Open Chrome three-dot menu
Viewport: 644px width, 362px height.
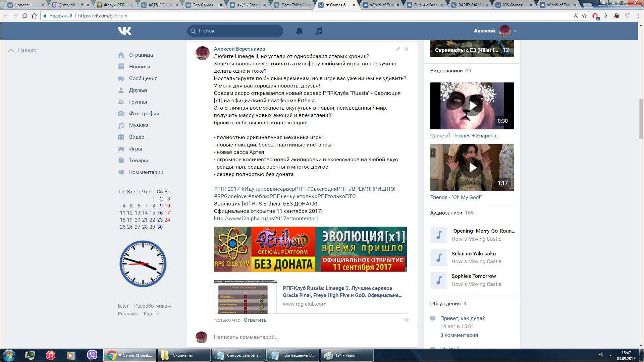click(x=638, y=16)
